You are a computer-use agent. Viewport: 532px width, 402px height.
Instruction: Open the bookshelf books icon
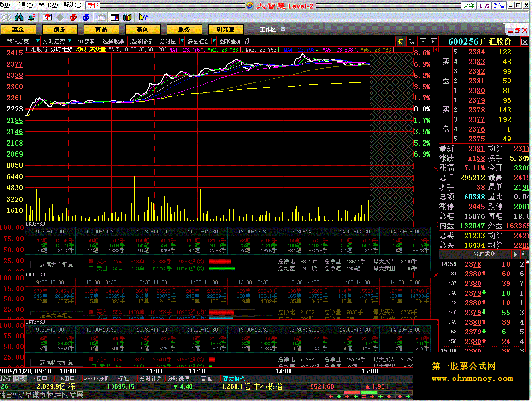point(128,17)
